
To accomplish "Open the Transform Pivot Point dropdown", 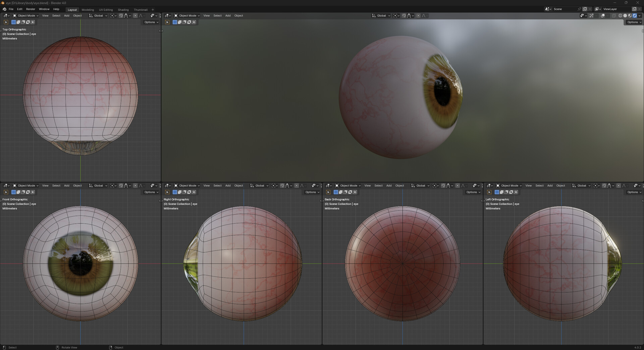I will click(x=113, y=15).
